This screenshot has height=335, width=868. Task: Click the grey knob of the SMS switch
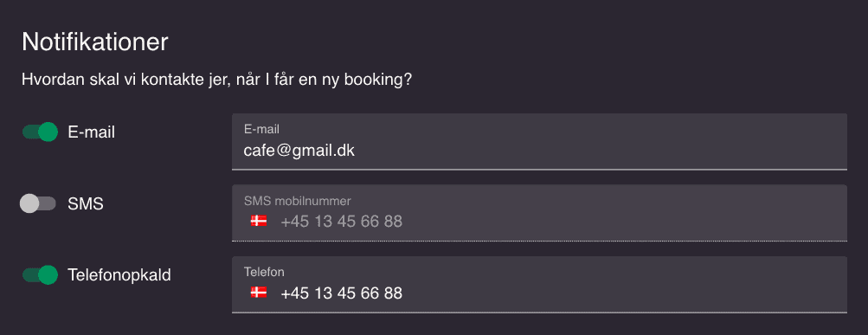click(x=29, y=203)
